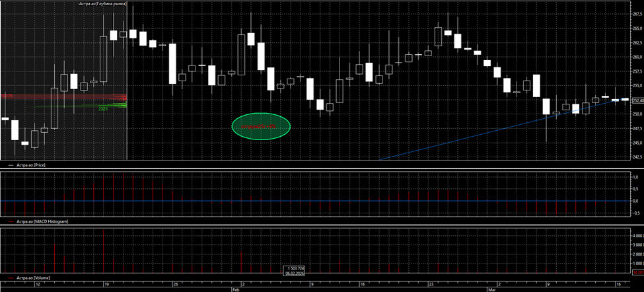Click date marker 12 on time axis
The image size is (644, 292).
(x=38, y=284)
